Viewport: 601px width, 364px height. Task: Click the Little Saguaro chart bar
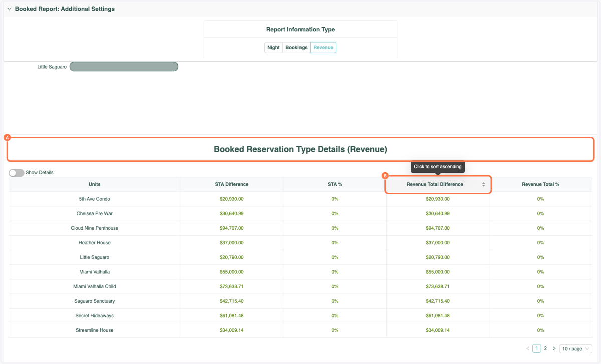tap(124, 67)
